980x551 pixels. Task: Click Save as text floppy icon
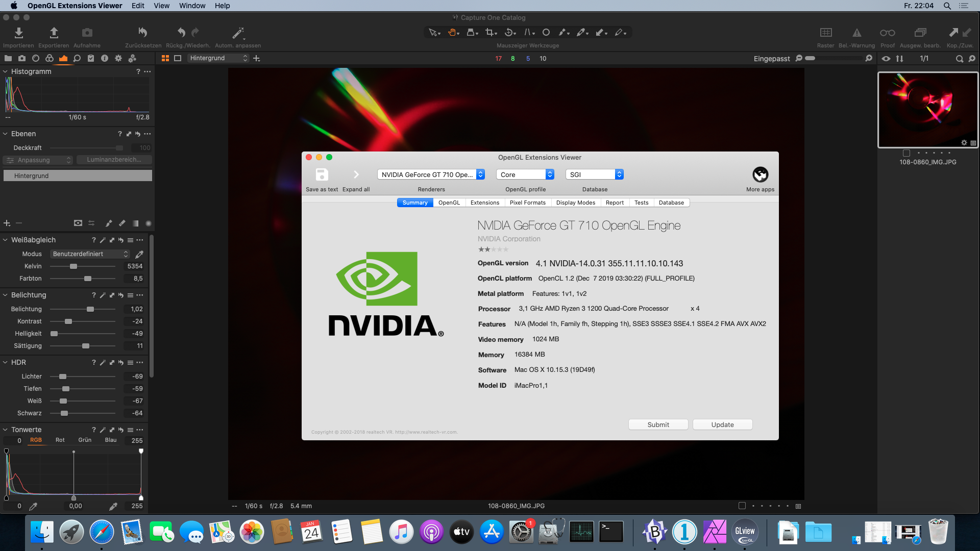click(322, 175)
